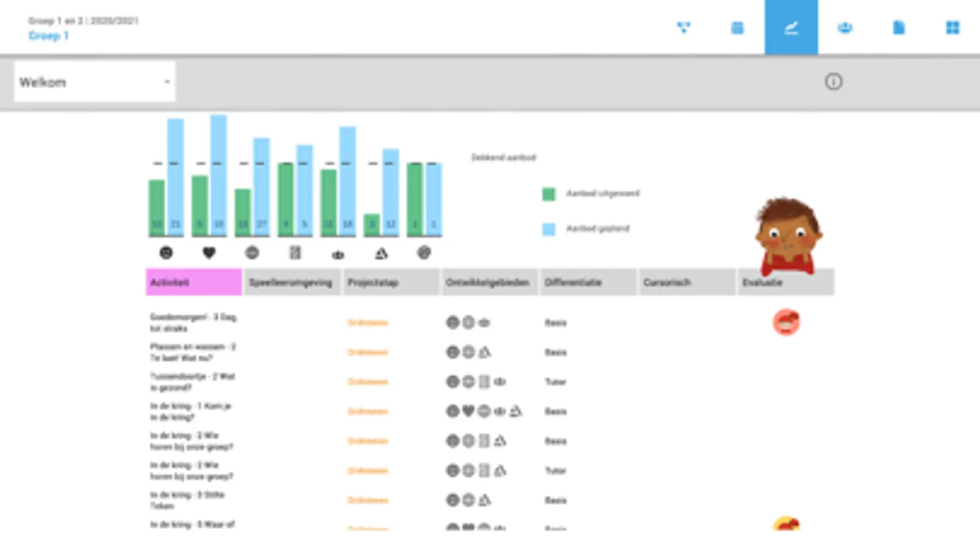Click the orange project step link in the Tussendoortje row
Screen dimensions: 980x552
point(368,381)
